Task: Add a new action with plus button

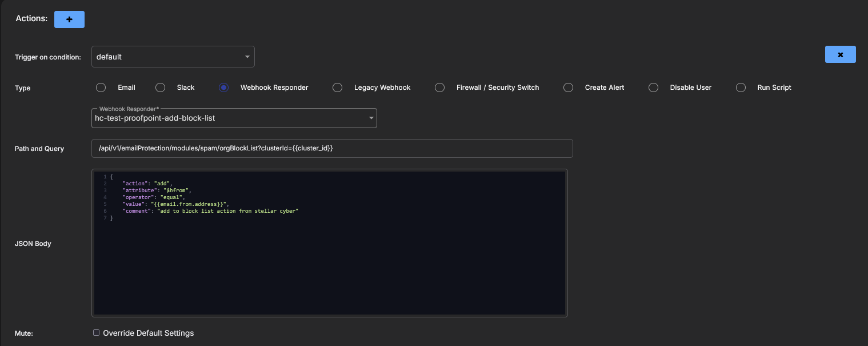Action: coord(69,19)
